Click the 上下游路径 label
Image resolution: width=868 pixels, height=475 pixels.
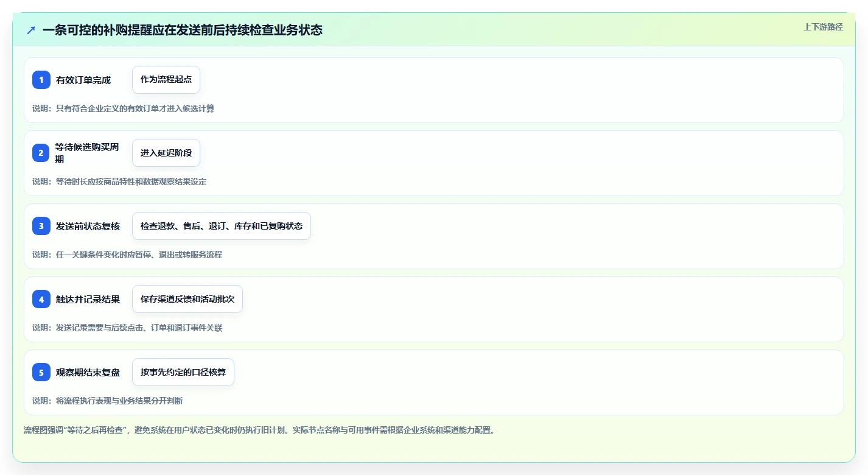(824, 27)
